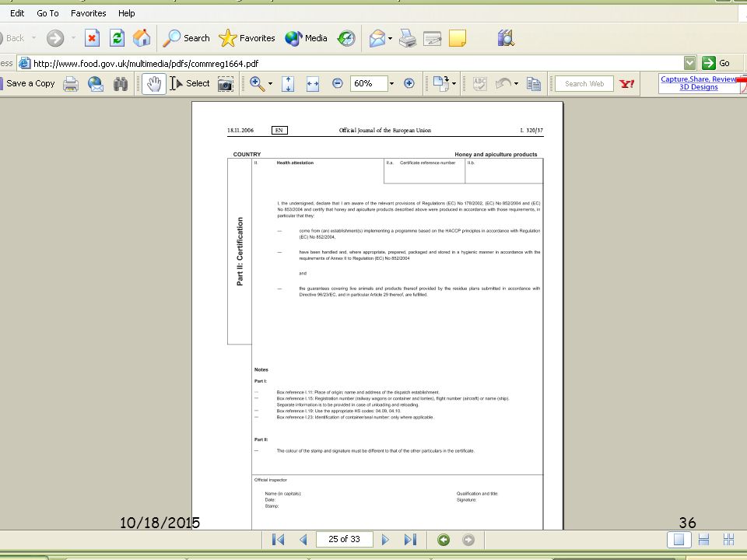Select the Snapshot camera tool
This screenshot has height=560, width=747.
click(226, 84)
